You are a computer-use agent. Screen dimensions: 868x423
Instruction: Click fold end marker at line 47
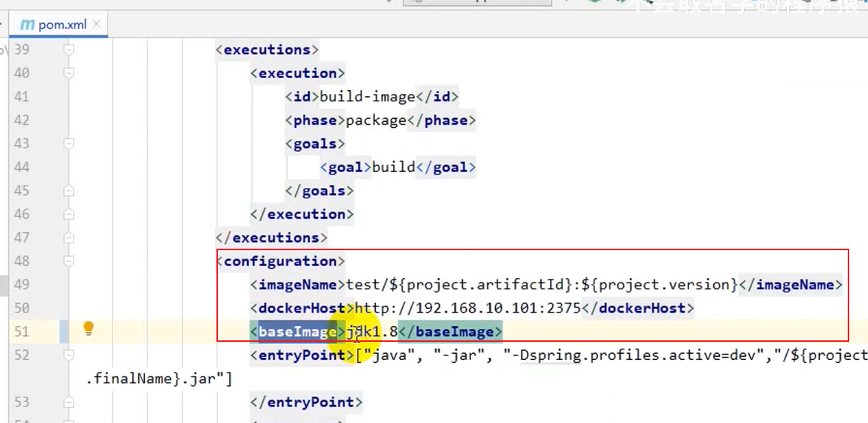[x=68, y=238]
